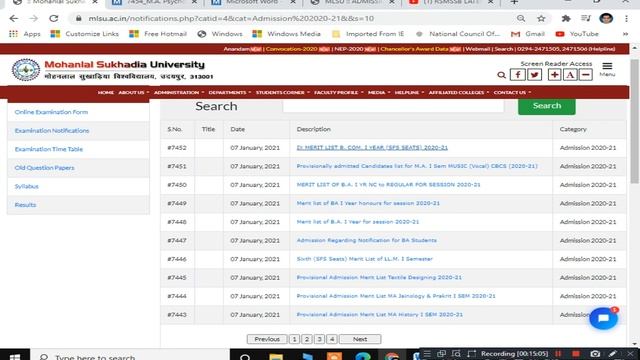Screen dimensions: 640x360
Task: Open the Gmail bookmark
Action: [528, 34]
